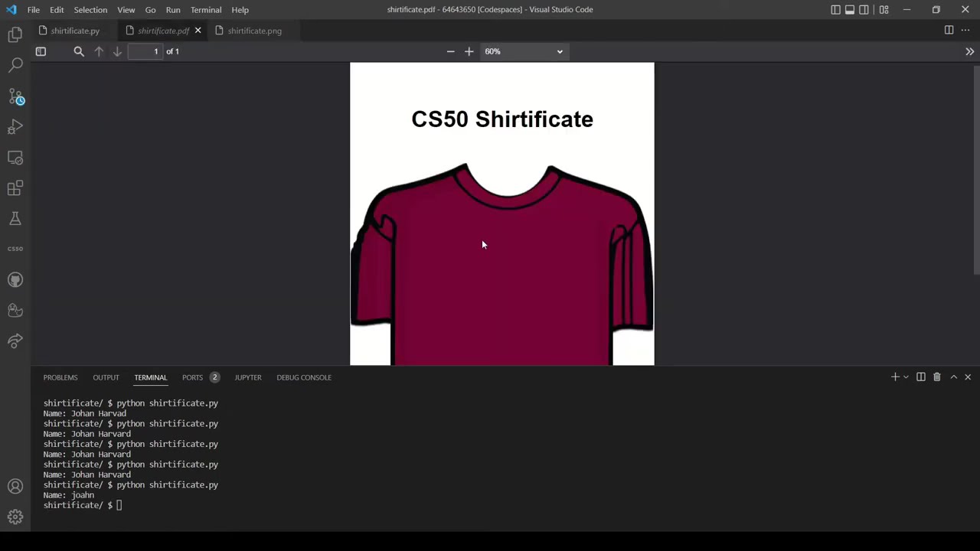Click the CS50 Shirtificate heading in PDF
The height and width of the screenshot is (551, 980).
coord(502,119)
